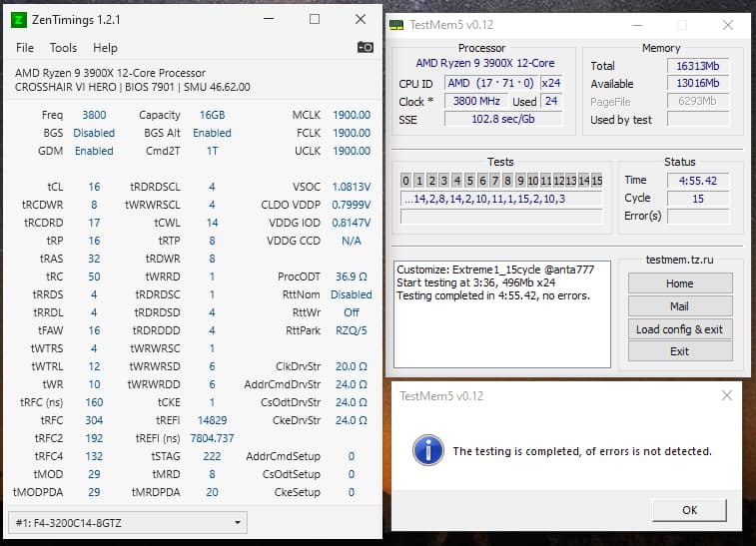Click the ProcODT value 36.9 Ω
Screen dimensions: 756x546
352,276
